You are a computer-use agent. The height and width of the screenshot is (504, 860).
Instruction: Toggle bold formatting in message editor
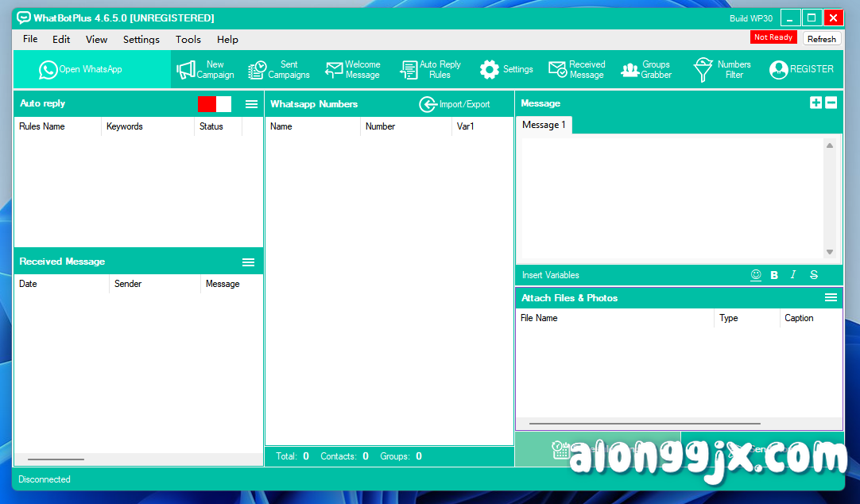tap(773, 274)
